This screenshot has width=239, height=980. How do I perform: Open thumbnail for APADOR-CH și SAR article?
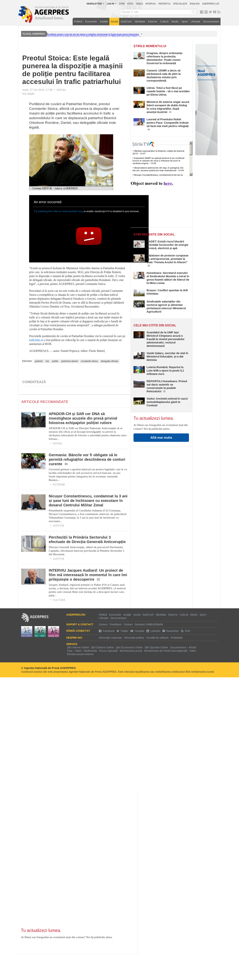tap(33, 420)
